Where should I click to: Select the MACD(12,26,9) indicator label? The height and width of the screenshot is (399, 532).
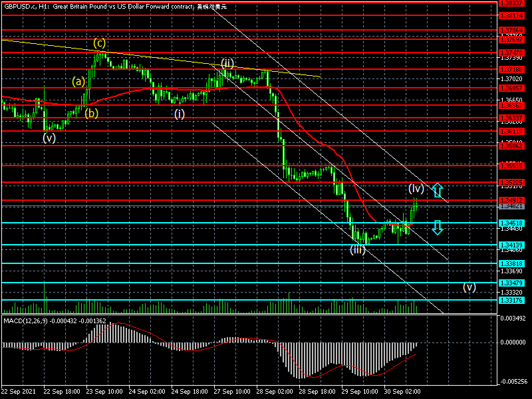(55, 321)
